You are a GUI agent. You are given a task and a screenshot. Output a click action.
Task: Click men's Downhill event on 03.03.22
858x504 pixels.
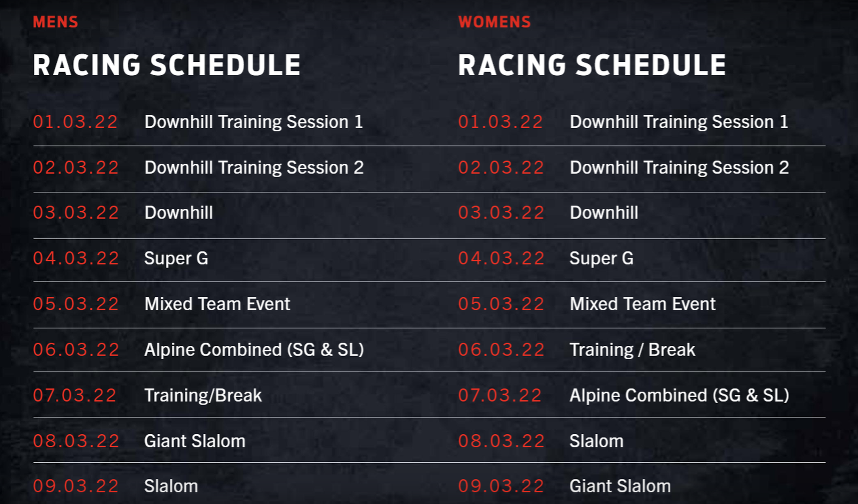pyautogui.click(x=178, y=213)
